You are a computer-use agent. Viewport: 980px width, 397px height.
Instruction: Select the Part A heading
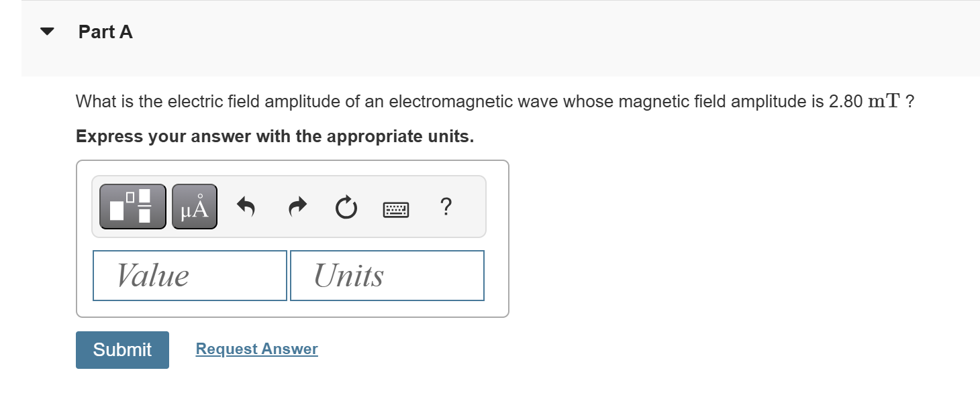click(105, 32)
